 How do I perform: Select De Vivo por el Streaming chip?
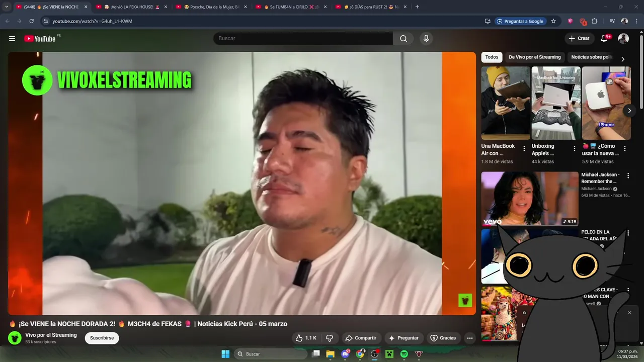click(x=534, y=57)
